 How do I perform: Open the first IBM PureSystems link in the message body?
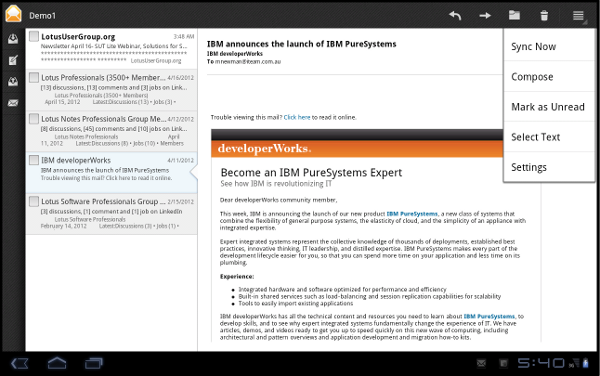[412, 214]
